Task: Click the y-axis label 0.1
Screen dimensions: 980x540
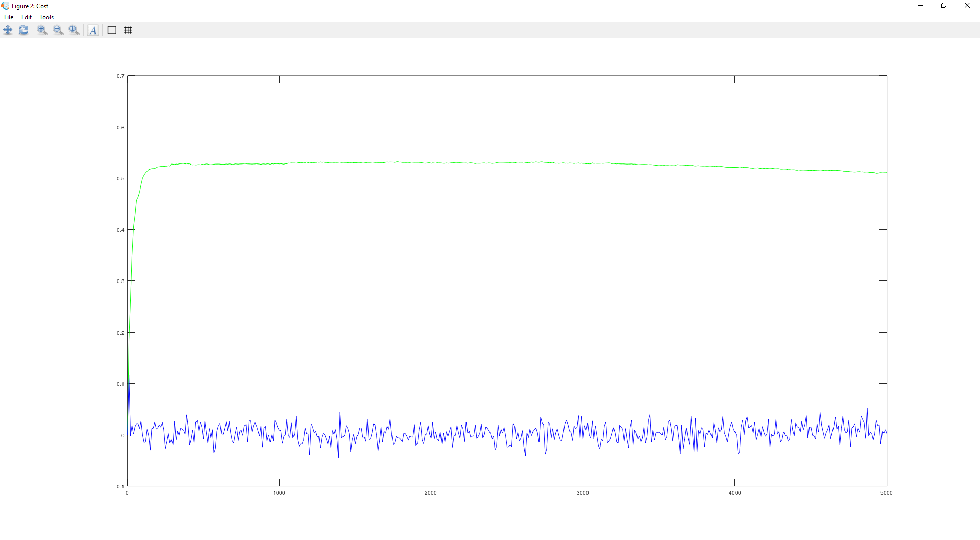Action: [x=120, y=384]
